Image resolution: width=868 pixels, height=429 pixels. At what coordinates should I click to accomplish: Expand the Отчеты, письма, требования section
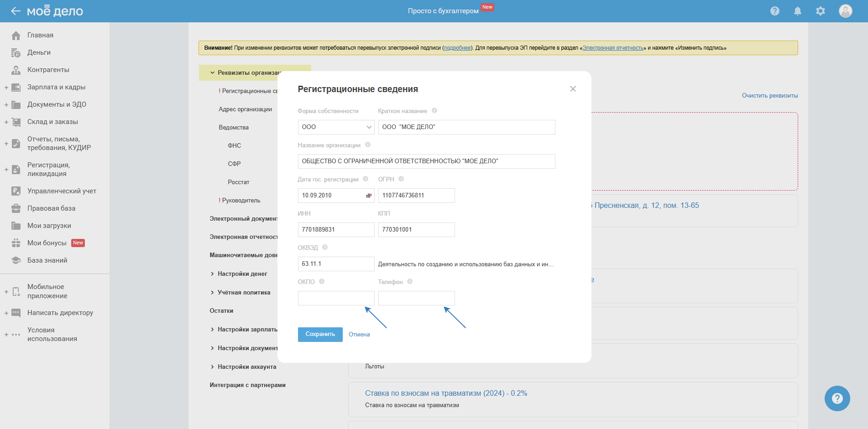pos(6,143)
